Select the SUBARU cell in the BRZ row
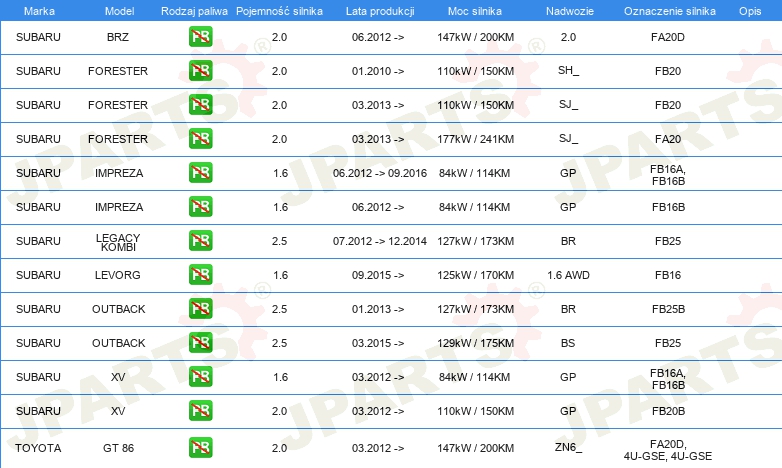782x468 pixels. click(x=38, y=37)
